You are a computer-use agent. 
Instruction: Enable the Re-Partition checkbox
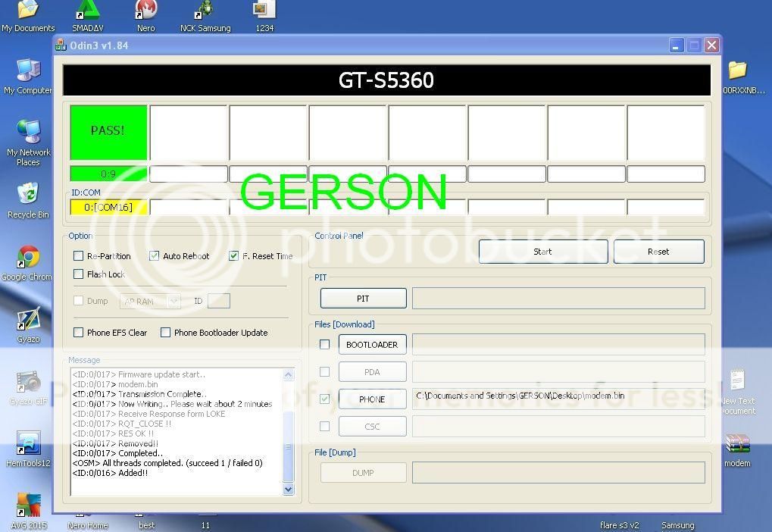[78, 256]
